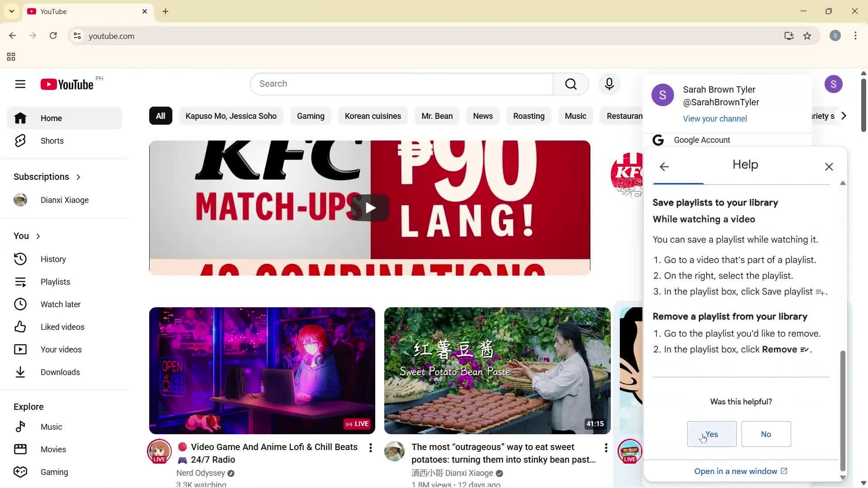Open the YouTube voice search microphone

609,84
